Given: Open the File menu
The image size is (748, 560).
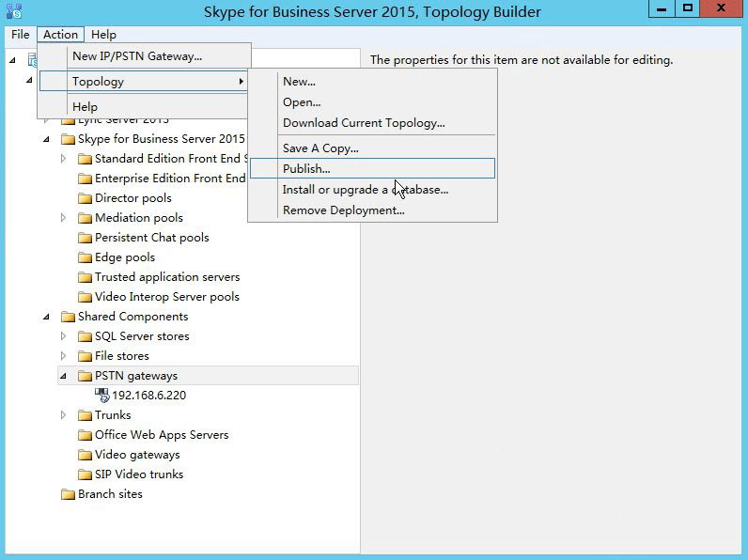Looking at the screenshot, I should pyautogui.click(x=20, y=35).
